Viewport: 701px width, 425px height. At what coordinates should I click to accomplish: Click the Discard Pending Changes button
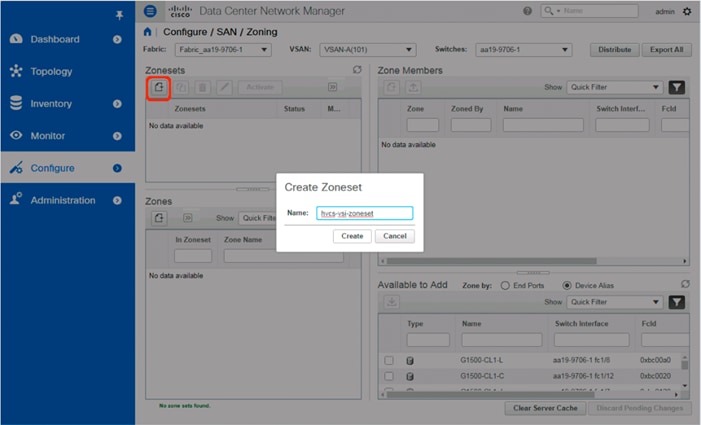[x=639, y=408]
